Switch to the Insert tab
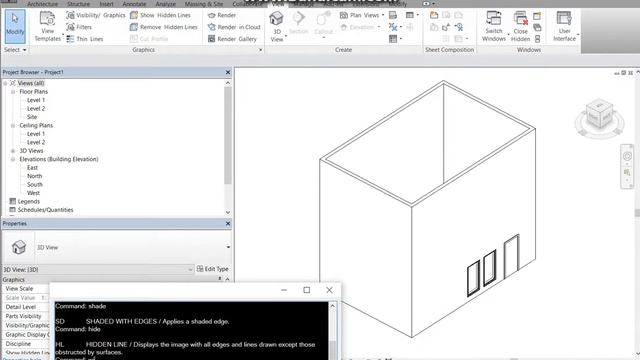This screenshot has width=640, height=360. [x=107, y=4]
